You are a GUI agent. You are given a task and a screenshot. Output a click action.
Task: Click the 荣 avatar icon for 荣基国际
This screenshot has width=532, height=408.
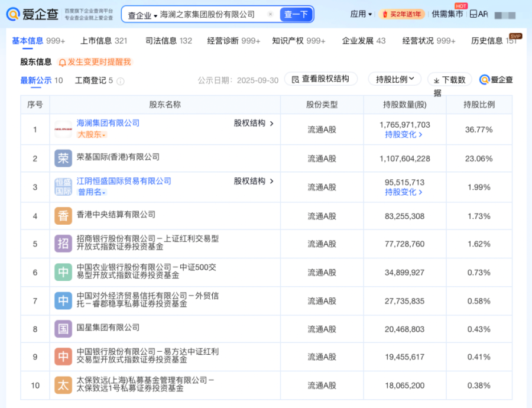(x=63, y=158)
